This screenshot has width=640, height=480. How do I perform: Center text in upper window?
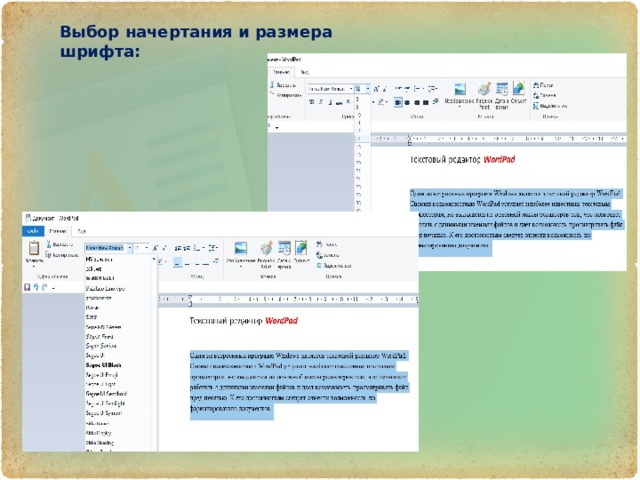407,102
